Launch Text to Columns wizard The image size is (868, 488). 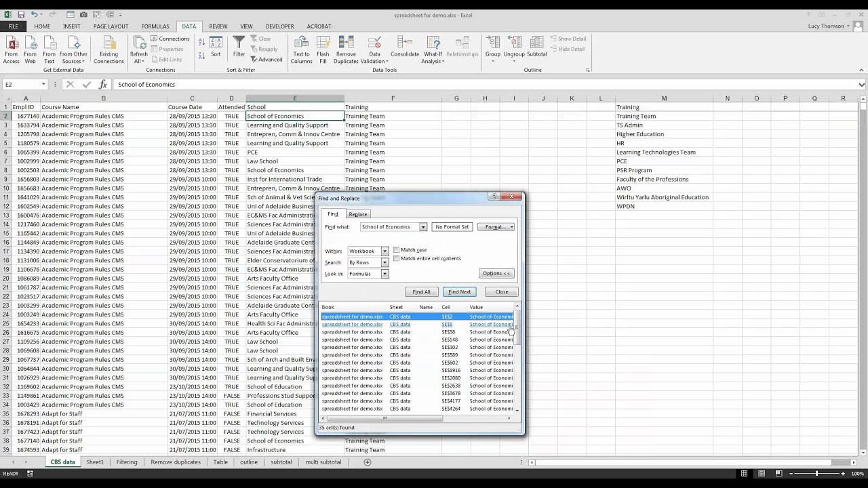click(302, 49)
